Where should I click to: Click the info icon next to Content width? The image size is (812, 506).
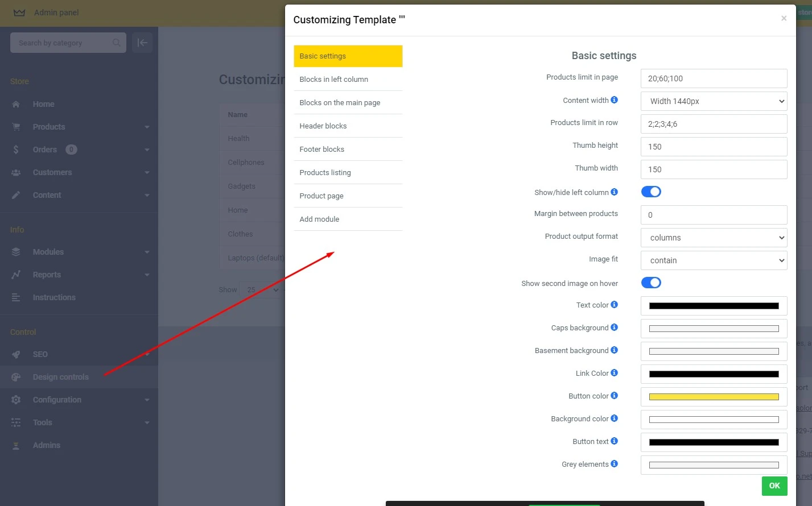pyautogui.click(x=614, y=100)
